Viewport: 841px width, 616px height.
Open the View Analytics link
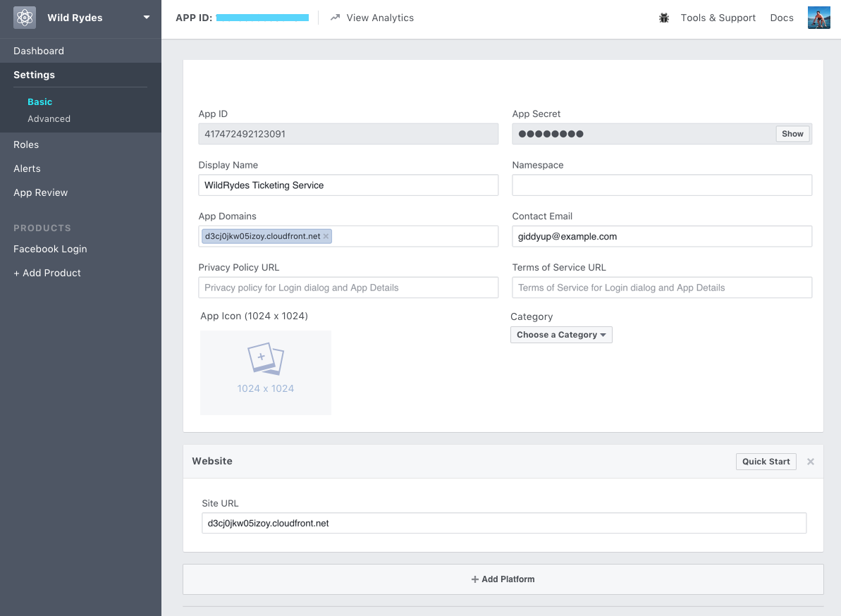[380, 18]
